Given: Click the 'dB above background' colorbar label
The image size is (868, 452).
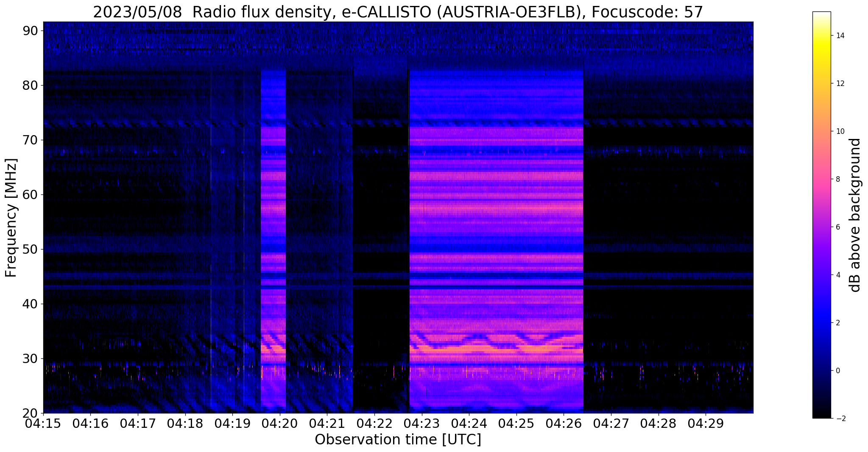Looking at the screenshot, I should (855, 215).
